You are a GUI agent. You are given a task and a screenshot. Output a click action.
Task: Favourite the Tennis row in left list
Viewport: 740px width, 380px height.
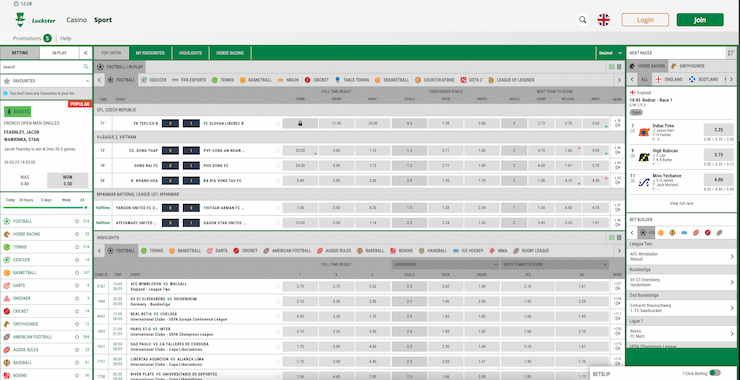76,247
